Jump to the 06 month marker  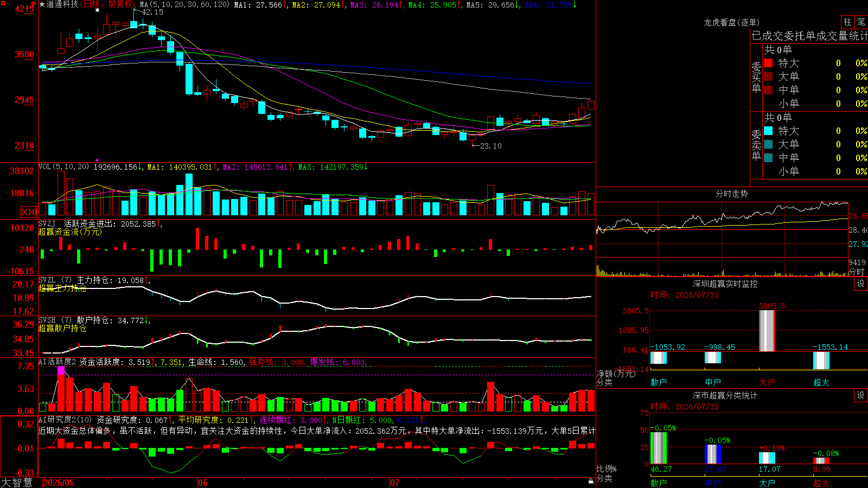point(203,483)
